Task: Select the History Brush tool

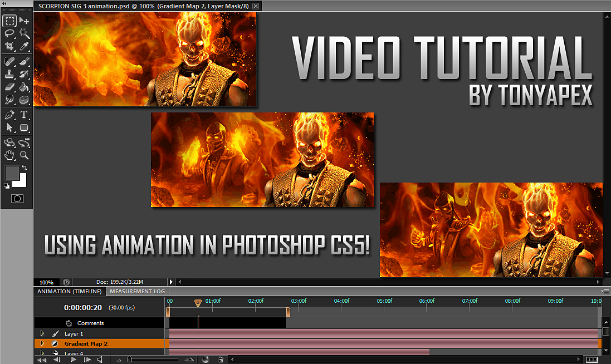Action: [24, 74]
